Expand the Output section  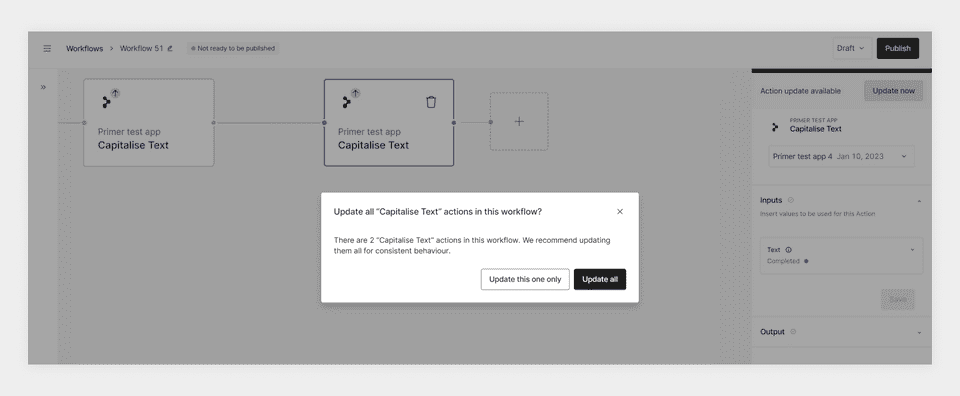click(x=919, y=332)
